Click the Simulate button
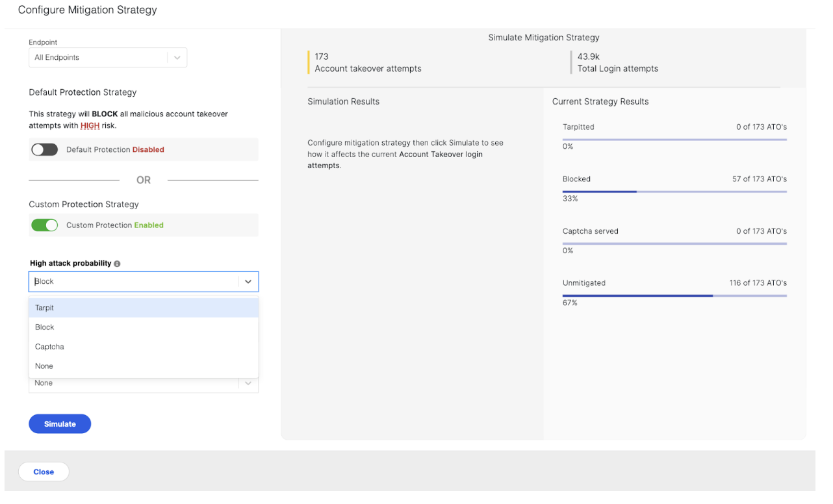 pos(60,424)
